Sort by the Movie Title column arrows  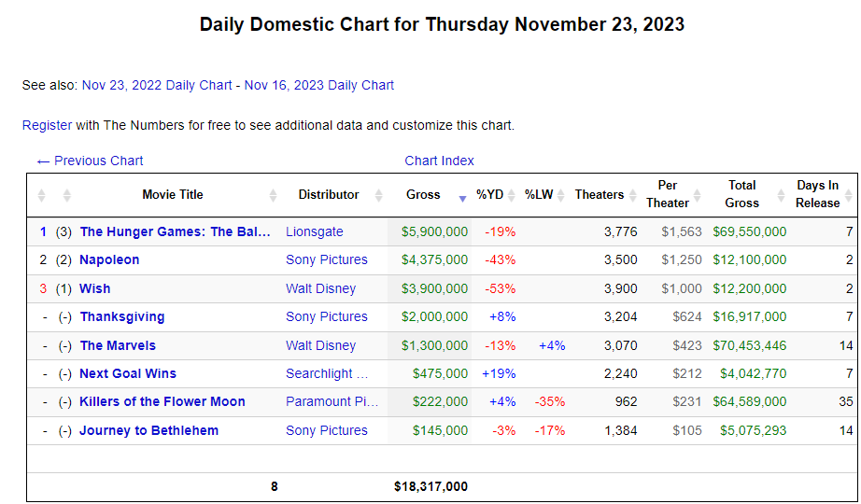(x=273, y=195)
